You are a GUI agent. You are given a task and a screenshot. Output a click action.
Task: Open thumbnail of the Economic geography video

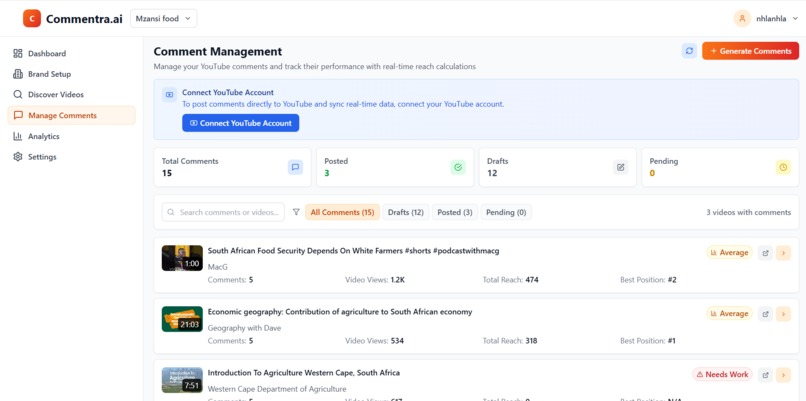[x=182, y=319]
